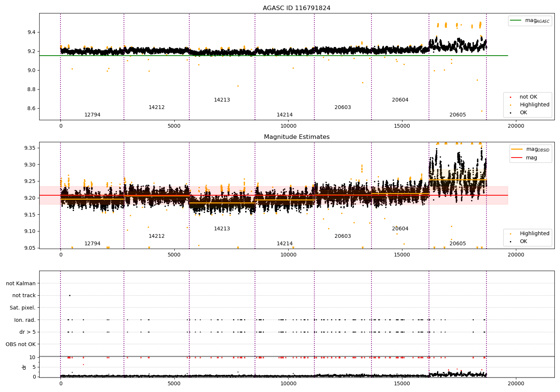
Task: Click the 9.4 y-tick of the top plot
Action: (x=31, y=32)
